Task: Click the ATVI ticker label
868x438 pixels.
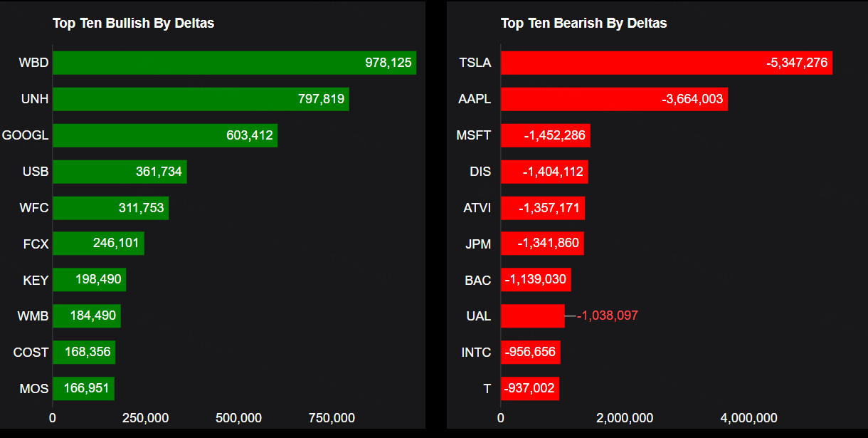Action: (x=477, y=208)
